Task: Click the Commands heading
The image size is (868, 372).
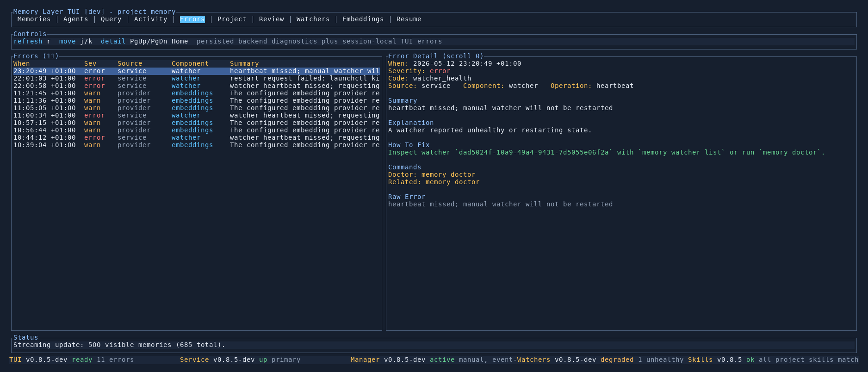Action: (405, 167)
